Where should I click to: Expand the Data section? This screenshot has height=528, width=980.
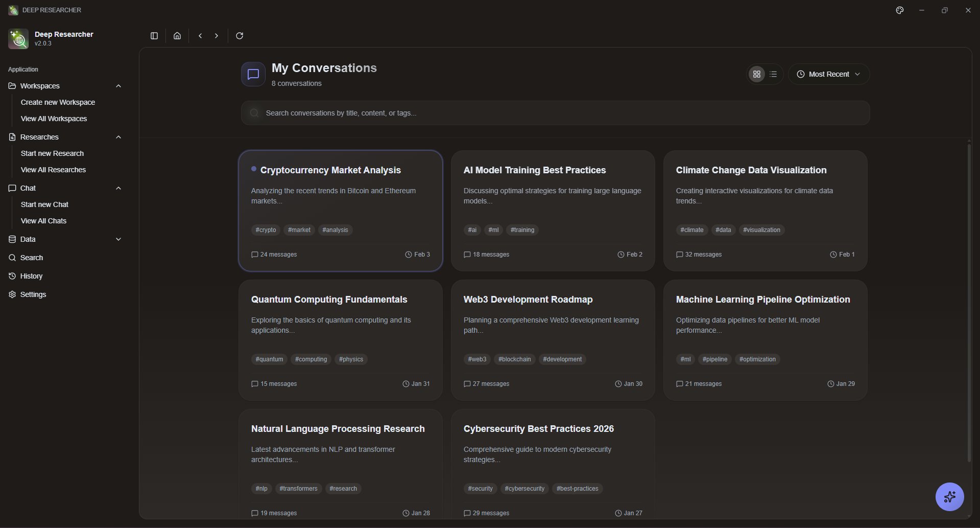coord(118,239)
